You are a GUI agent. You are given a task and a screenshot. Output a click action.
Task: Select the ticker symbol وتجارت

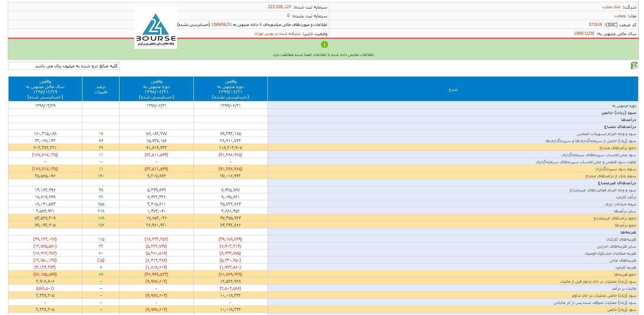click(620, 16)
